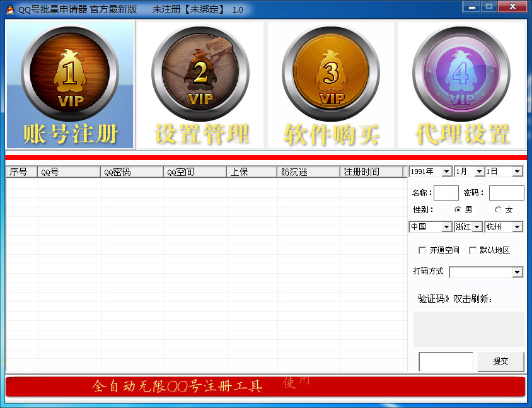Image resolution: width=532 pixels, height=408 pixels.
Task: Close the QQ号批量申请器 window
Action: (513, 7)
